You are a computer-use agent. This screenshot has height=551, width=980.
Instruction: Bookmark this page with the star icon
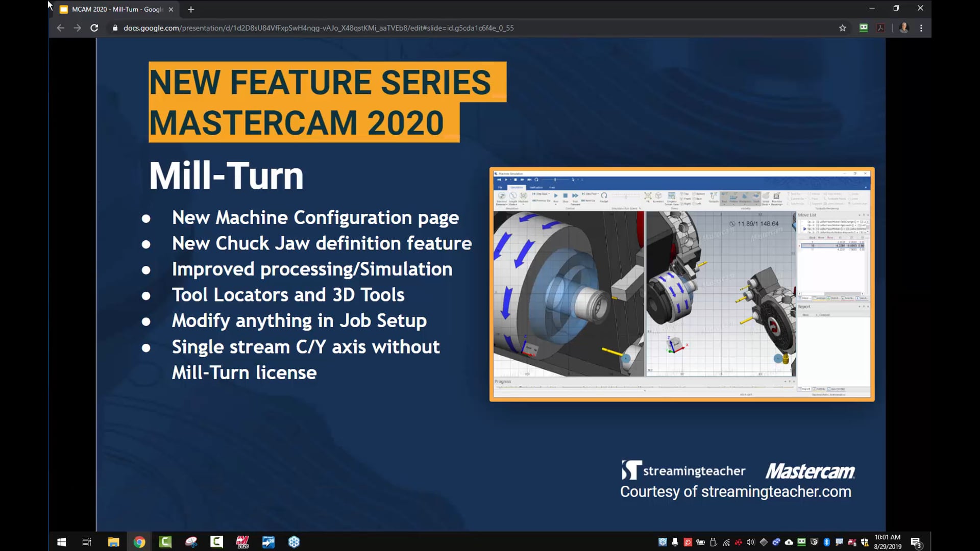click(x=842, y=28)
